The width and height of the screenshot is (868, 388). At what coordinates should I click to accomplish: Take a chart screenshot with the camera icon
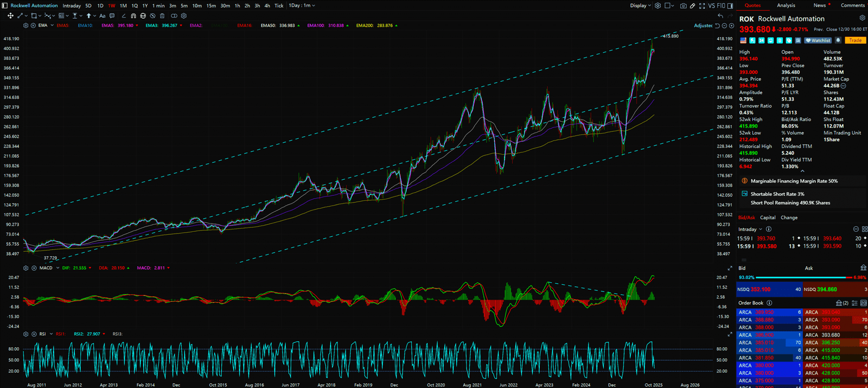coord(683,6)
